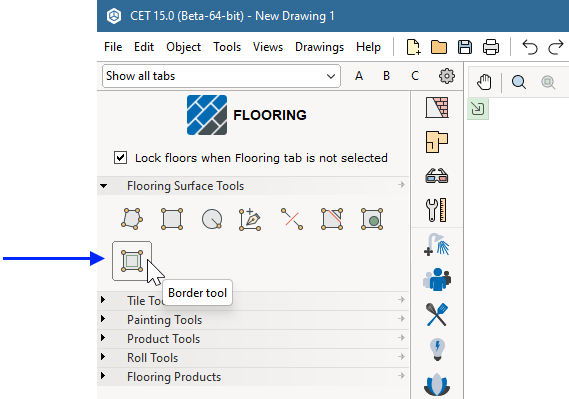Click pin arrow on Flooring Surface Tools header
Screen dimensions: 569x399
(x=401, y=185)
